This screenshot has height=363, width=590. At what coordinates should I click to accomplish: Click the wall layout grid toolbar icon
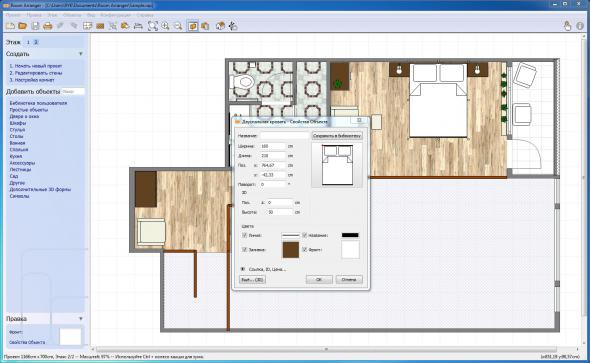click(87, 26)
